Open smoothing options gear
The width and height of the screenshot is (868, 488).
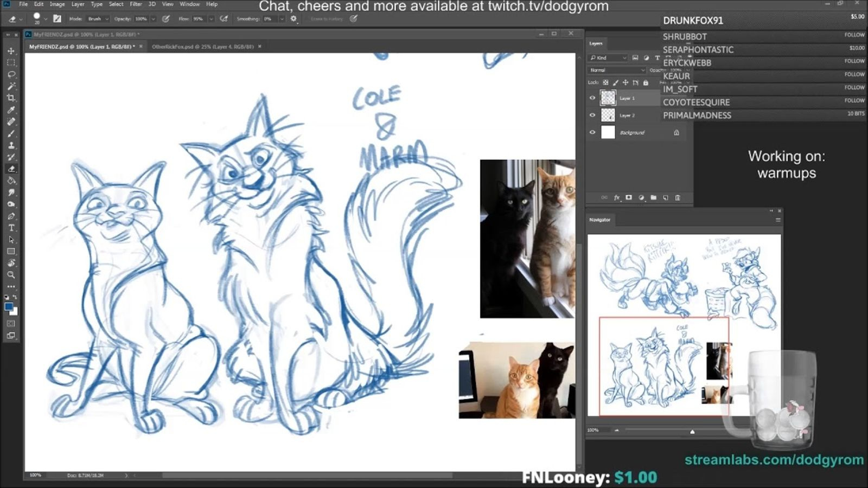point(293,19)
